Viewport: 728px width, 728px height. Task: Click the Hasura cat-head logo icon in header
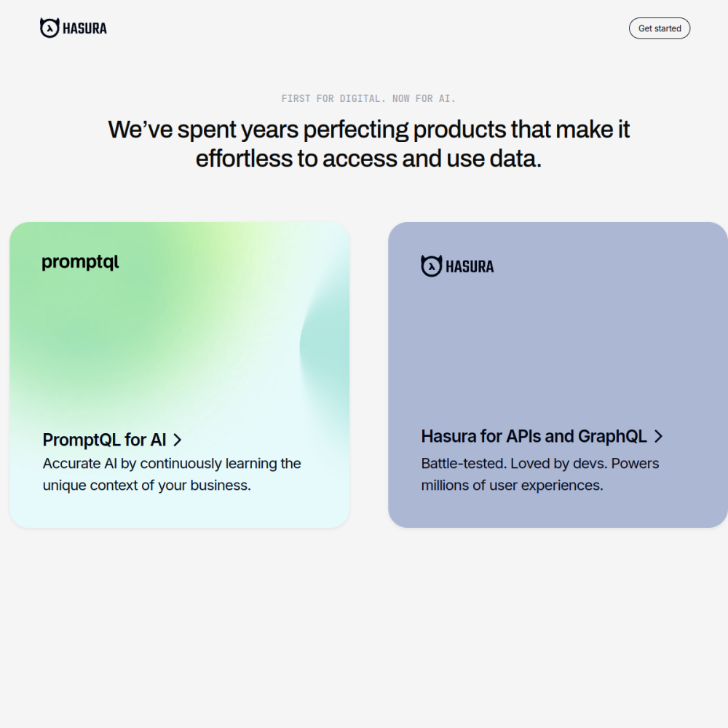[x=50, y=28]
